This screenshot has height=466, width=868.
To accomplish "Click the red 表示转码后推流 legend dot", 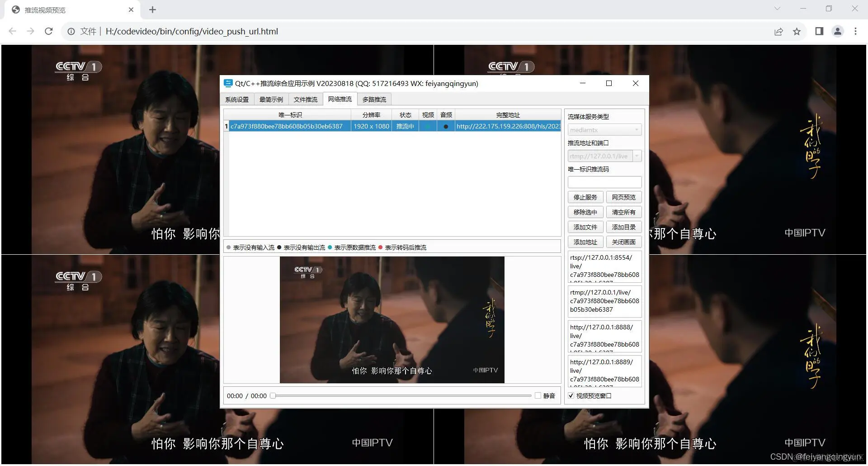I will tap(380, 247).
